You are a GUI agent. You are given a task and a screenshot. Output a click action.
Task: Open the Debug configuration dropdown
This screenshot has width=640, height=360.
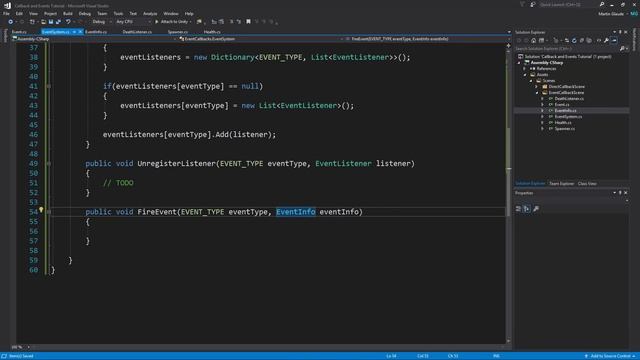[101, 22]
